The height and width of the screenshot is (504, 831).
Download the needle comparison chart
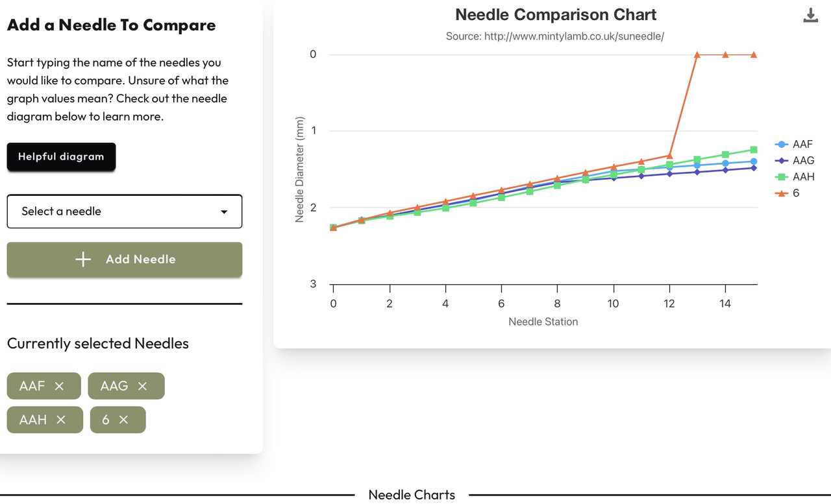(810, 16)
